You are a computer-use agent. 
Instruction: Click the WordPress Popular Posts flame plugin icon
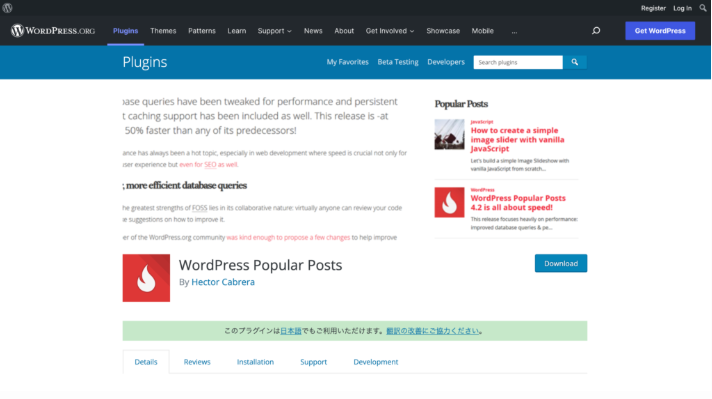pos(146,278)
